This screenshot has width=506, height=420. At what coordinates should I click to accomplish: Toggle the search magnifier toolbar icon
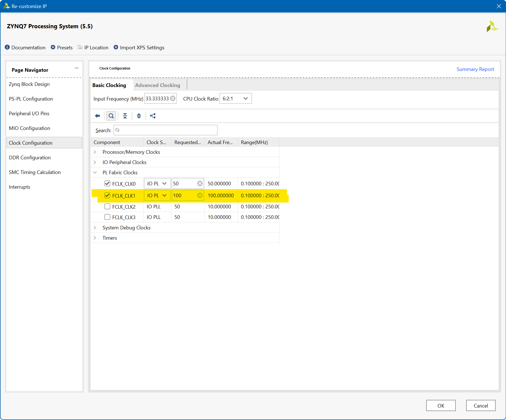point(111,116)
